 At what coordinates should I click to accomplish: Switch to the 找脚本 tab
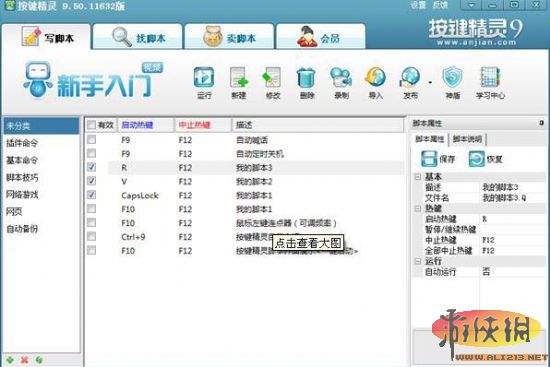(138, 36)
